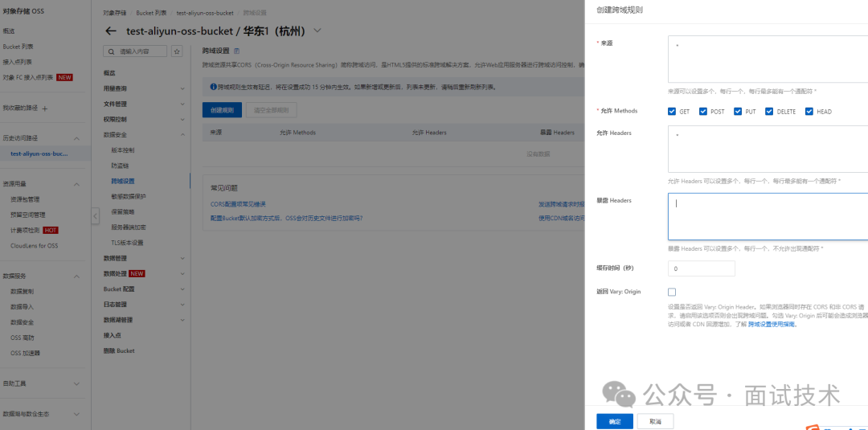Open sensitive data protection
Image resolution: width=868 pixels, height=430 pixels.
[x=129, y=196]
